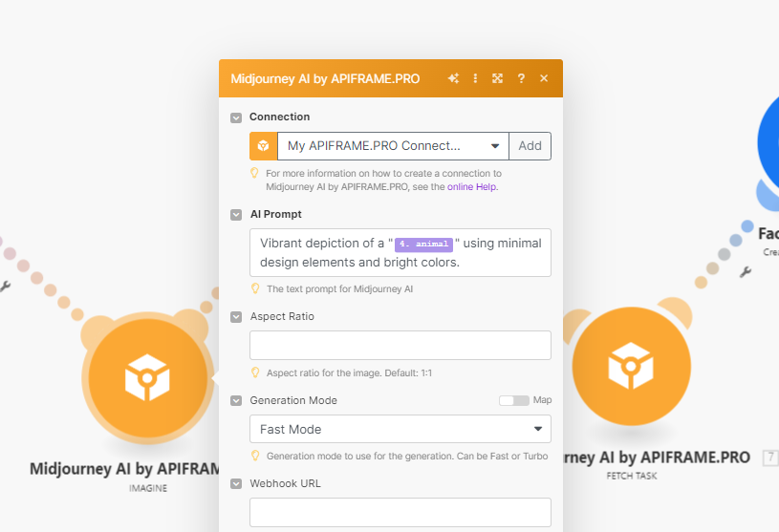779x532 pixels.
Task: Click the number 7 badge by FETCH TASK
Action: [770, 458]
